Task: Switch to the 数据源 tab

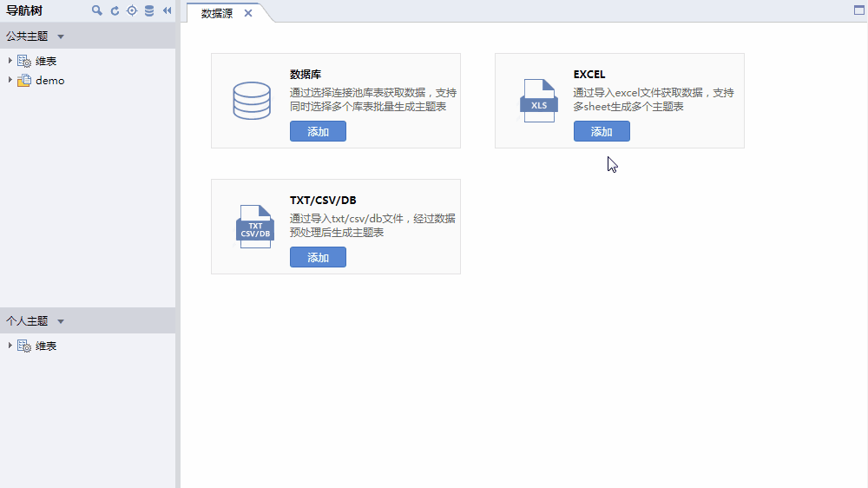Action: [216, 13]
